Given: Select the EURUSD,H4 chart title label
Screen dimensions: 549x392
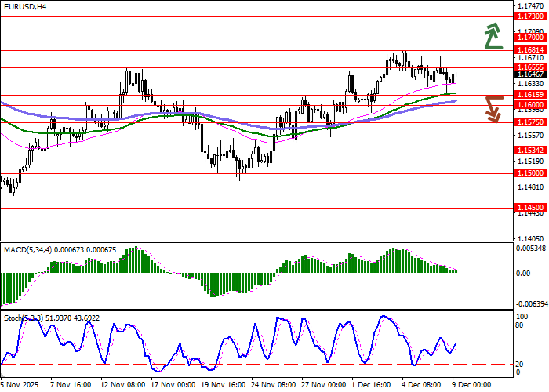Looking at the screenshot, I should click(24, 6).
